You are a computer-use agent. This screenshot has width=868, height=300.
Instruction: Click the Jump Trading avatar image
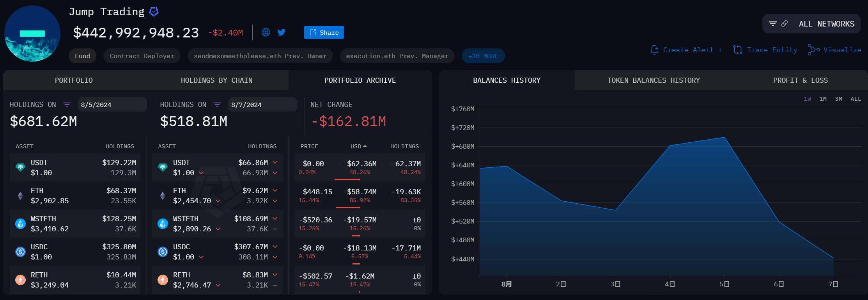(x=32, y=34)
